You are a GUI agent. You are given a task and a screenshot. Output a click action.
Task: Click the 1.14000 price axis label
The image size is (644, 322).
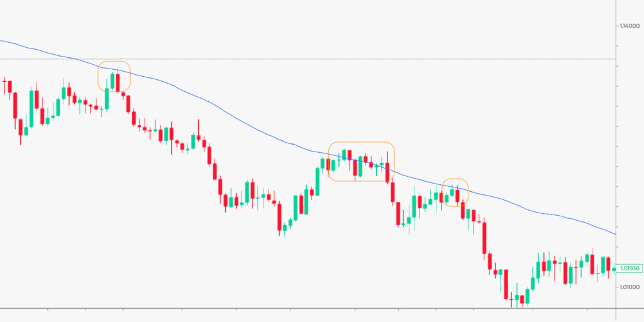pos(630,26)
